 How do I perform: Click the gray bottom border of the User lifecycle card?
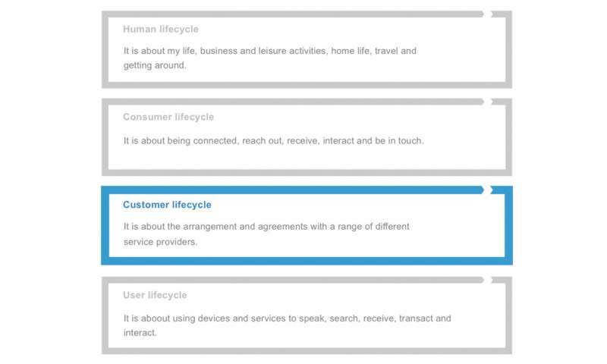pos(307,351)
